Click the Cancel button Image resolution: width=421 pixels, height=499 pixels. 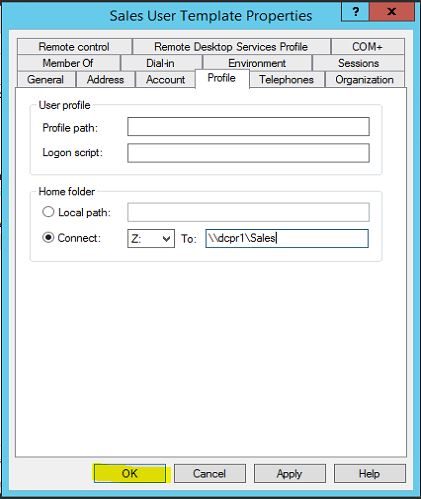click(210, 473)
